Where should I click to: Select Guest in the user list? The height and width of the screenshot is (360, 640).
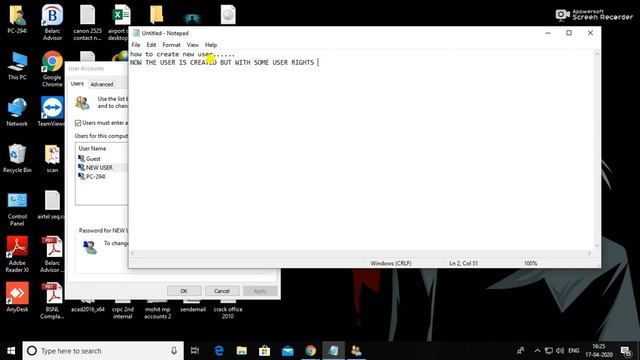pyautogui.click(x=93, y=159)
